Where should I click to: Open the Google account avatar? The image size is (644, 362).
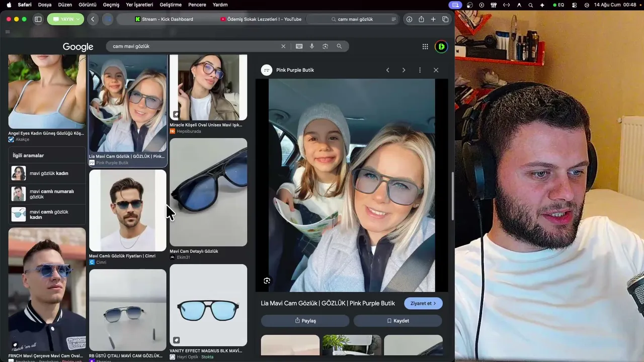tap(441, 47)
